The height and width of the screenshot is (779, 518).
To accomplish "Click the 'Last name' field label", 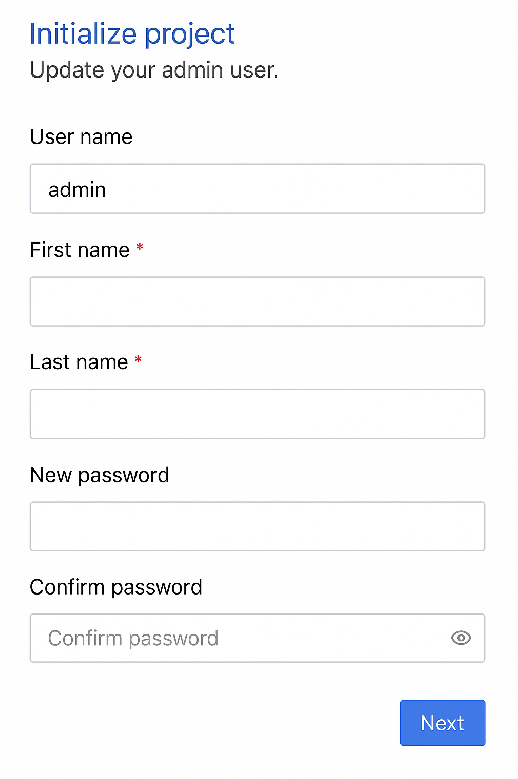I will [x=79, y=362].
